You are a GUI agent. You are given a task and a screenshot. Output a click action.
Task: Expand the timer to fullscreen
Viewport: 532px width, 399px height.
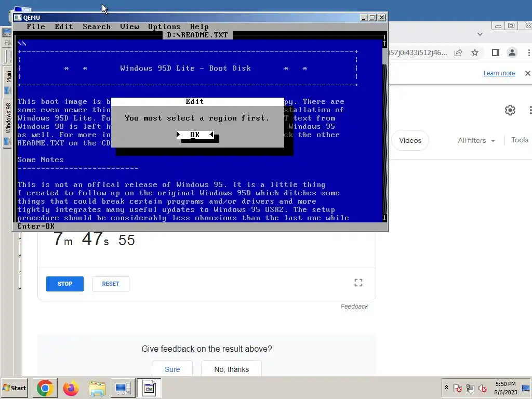point(358,283)
